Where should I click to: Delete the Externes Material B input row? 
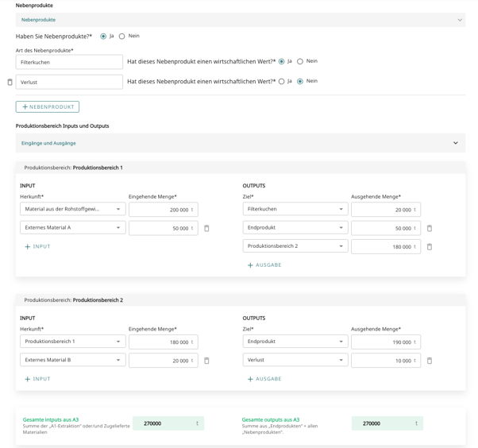coord(206,361)
